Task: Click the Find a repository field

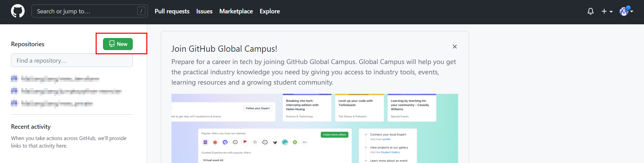Action: coord(72,60)
